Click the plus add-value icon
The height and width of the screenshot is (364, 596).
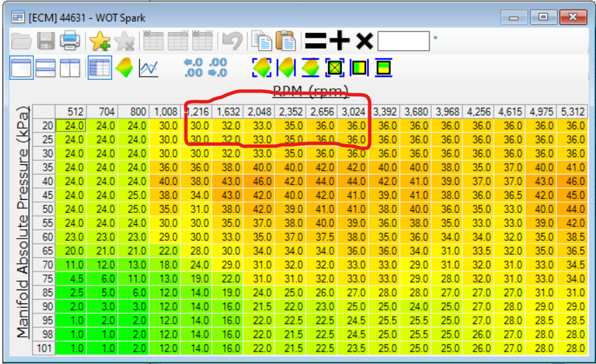click(x=340, y=41)
